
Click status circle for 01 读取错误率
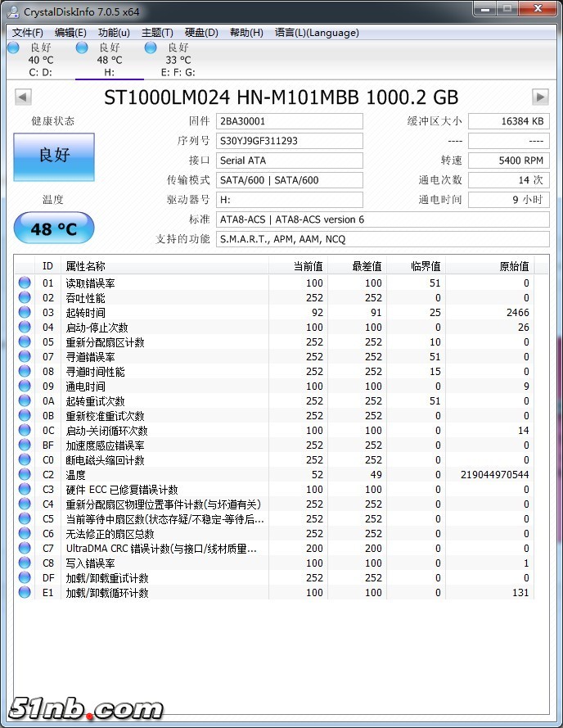25,283
